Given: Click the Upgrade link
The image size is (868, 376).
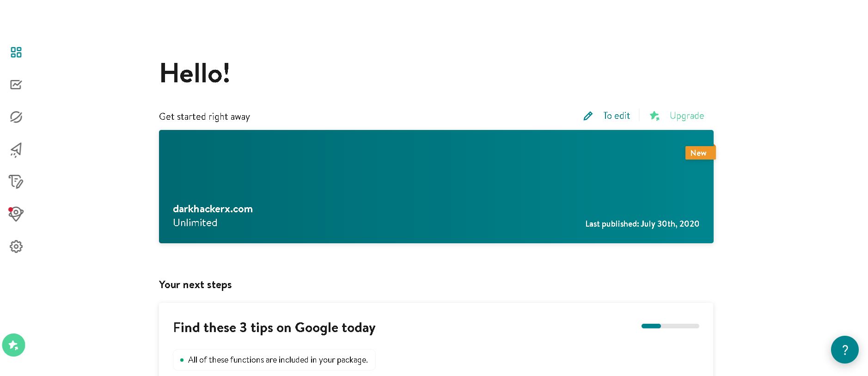Looking at the screenshot, I should point(687,116).
